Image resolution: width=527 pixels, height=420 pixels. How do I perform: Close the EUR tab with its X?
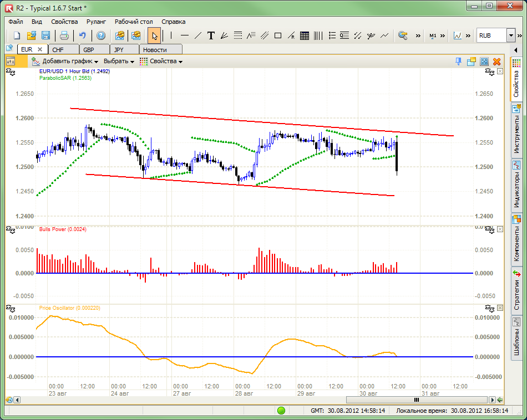coord(40,49)
